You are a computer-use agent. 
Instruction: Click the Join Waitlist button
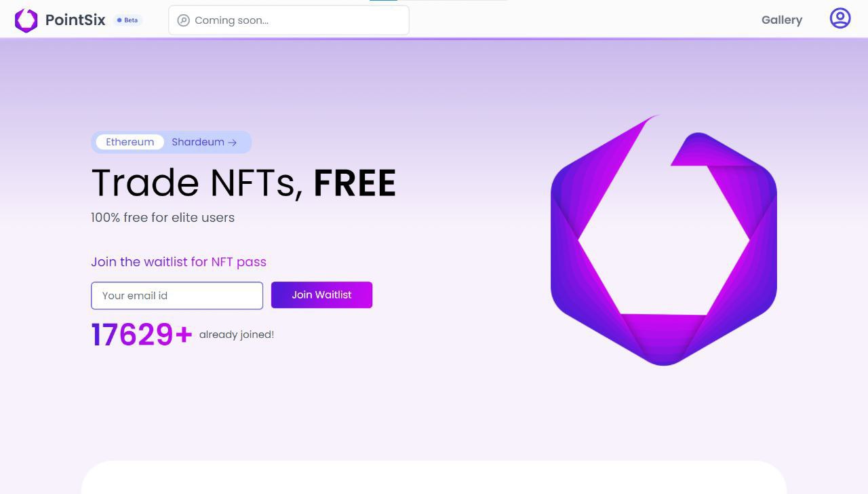tap(321, 295)
